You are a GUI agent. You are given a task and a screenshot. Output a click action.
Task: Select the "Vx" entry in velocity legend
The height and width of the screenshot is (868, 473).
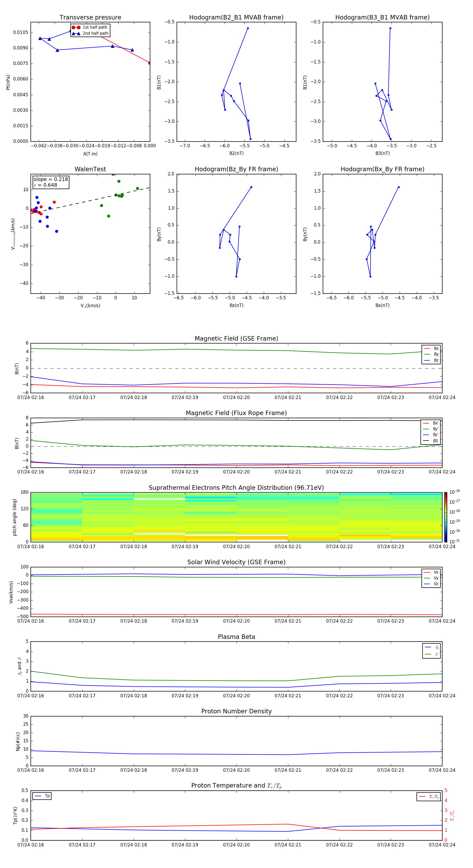[x=431, y=572]
